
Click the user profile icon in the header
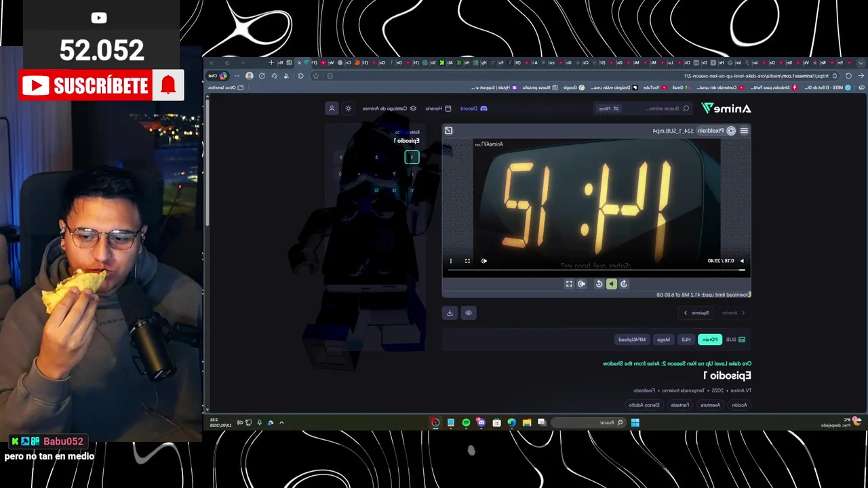click(332, 108)
